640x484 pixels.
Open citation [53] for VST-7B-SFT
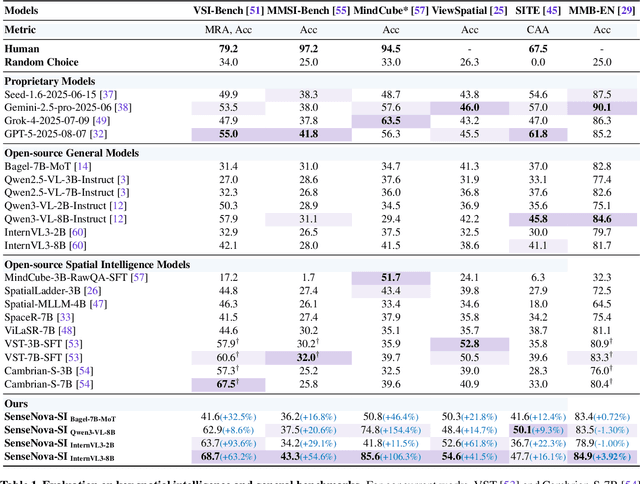pyautogui.click(x=73, y=357)
